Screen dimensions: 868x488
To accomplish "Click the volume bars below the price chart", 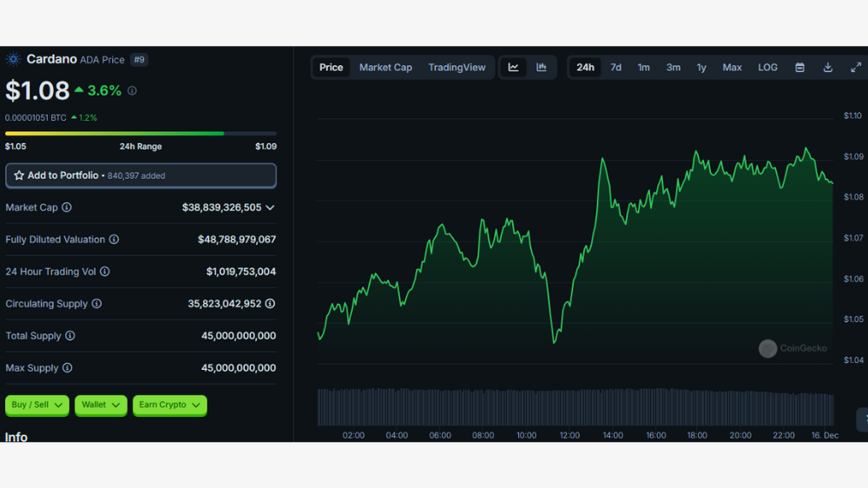I will pos(575,407).
